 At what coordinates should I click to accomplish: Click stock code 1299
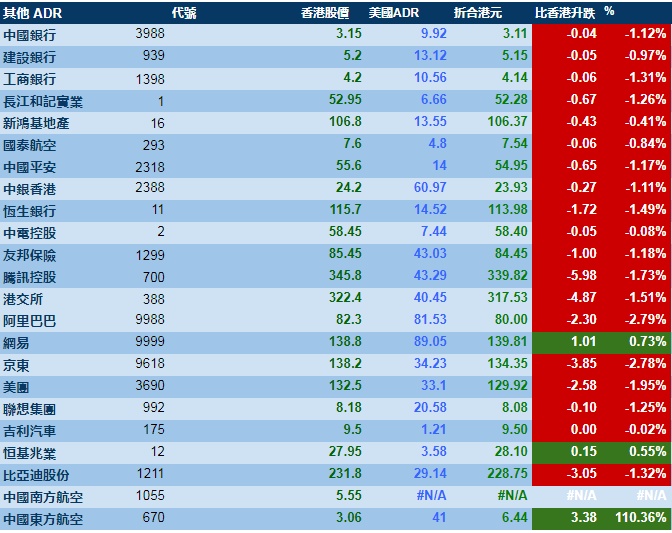(150, 255)
